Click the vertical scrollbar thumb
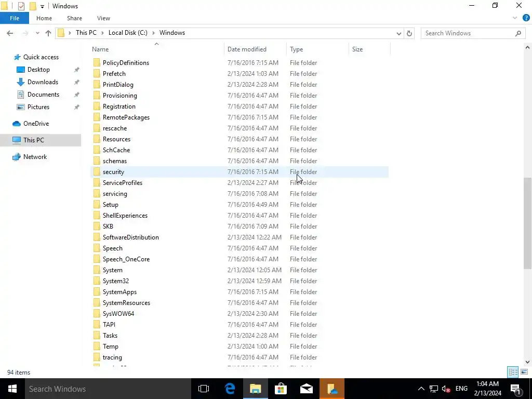 (528, 223)
